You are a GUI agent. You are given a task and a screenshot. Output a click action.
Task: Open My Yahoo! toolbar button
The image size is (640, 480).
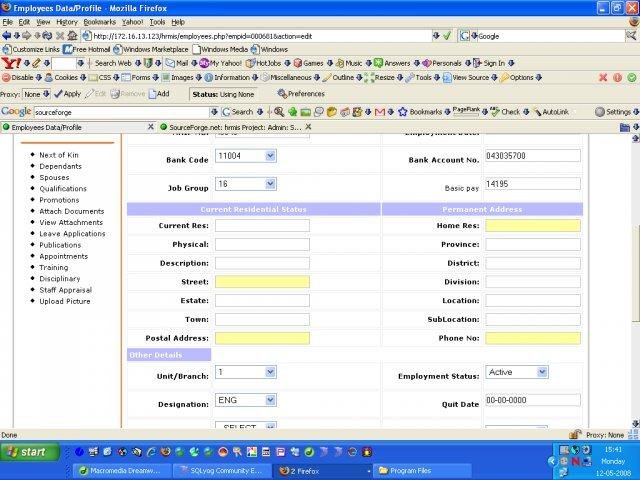(220, 63)
